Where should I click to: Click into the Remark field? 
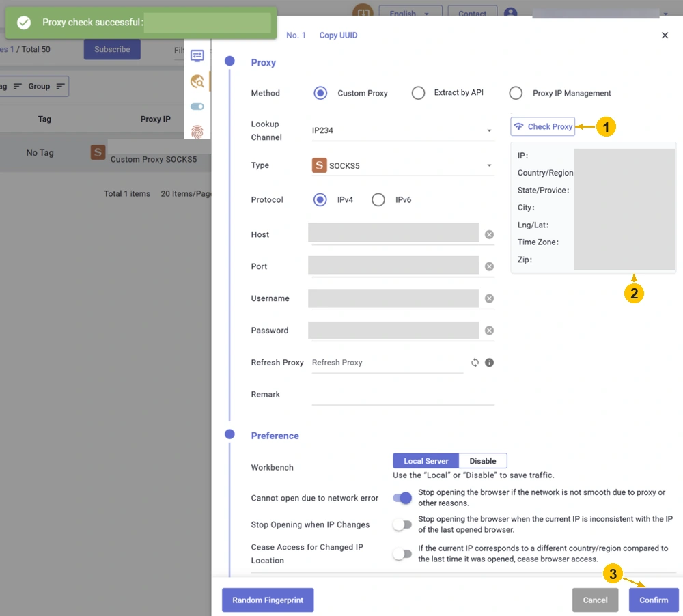click(x=403, y=394)
